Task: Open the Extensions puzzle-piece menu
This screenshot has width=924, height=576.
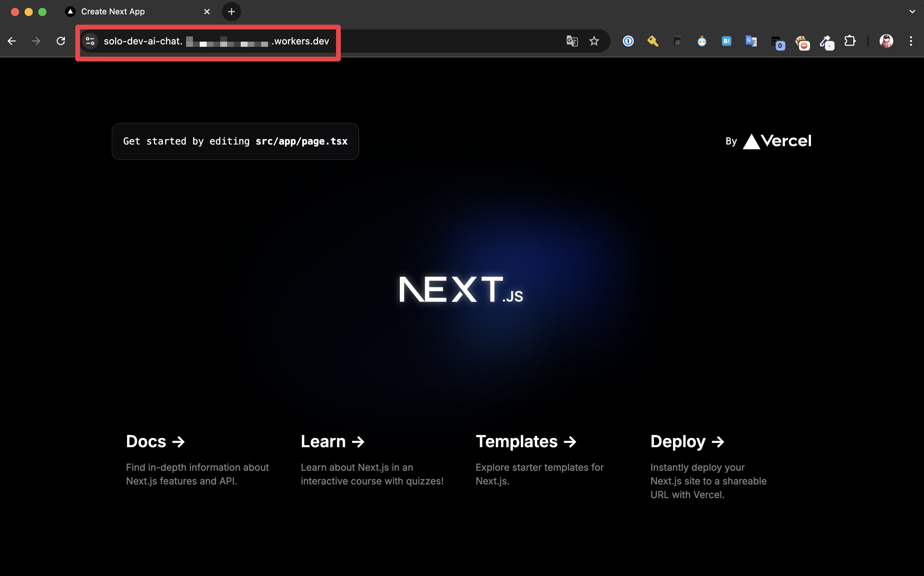Action: coord(850,41)
